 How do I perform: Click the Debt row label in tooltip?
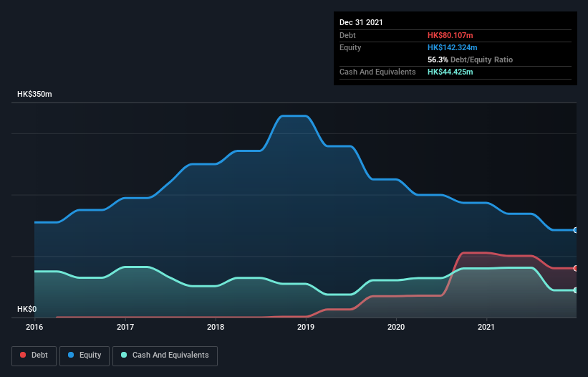(x=347, y=35)
